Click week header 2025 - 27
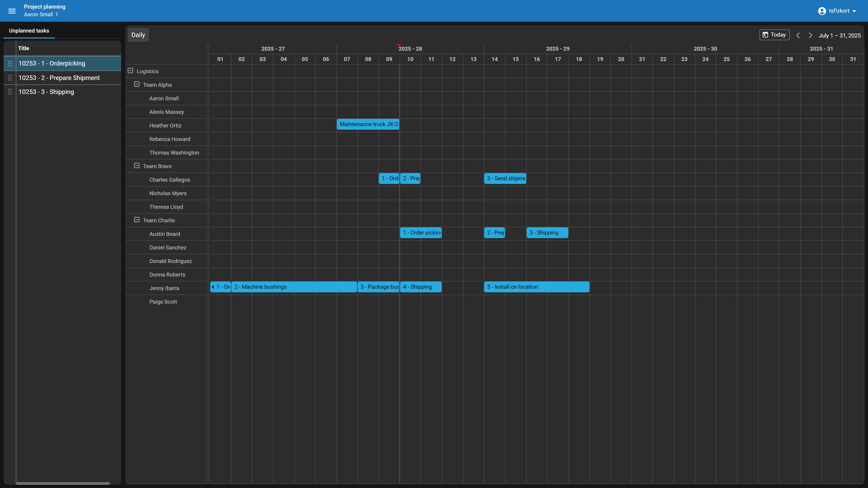Screen dimensions: 868x488 pyautogui.click(x=273, y=49)
